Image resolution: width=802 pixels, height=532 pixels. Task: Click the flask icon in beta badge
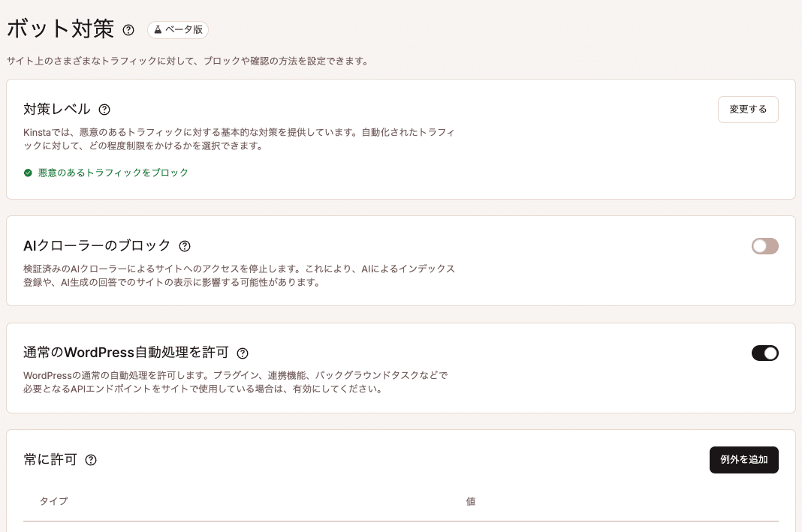click(x=158, y=30)
